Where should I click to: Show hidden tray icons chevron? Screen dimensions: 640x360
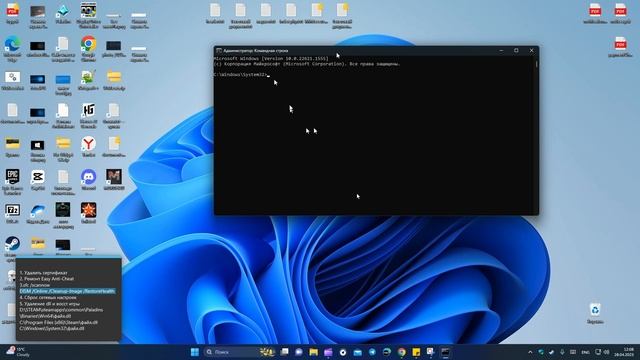530,352
